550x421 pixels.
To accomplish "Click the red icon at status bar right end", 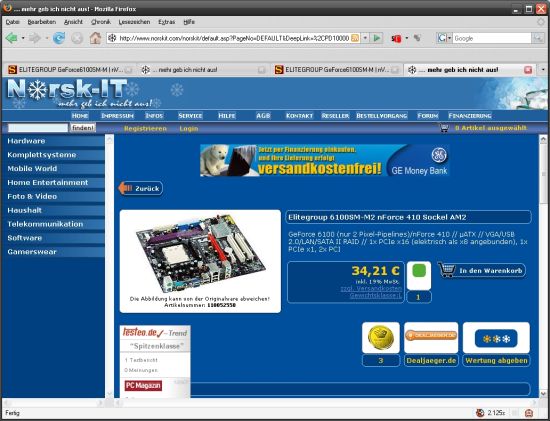I will [529, 413].
